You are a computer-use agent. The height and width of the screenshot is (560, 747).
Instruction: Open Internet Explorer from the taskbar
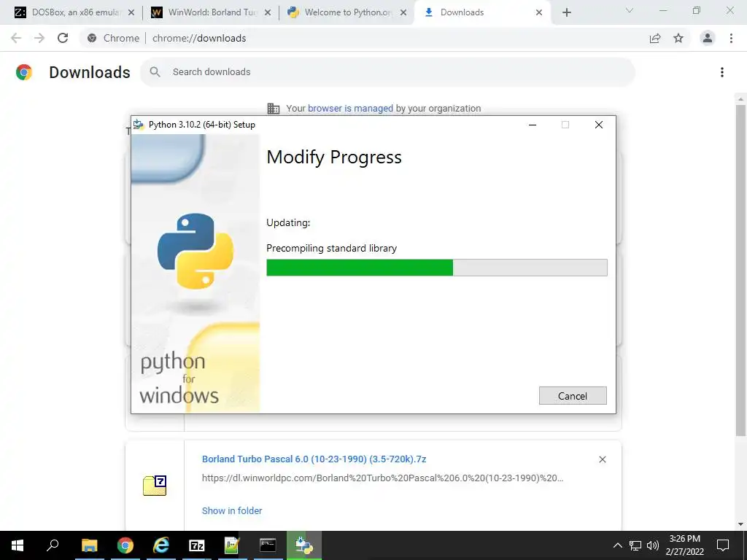161,545
